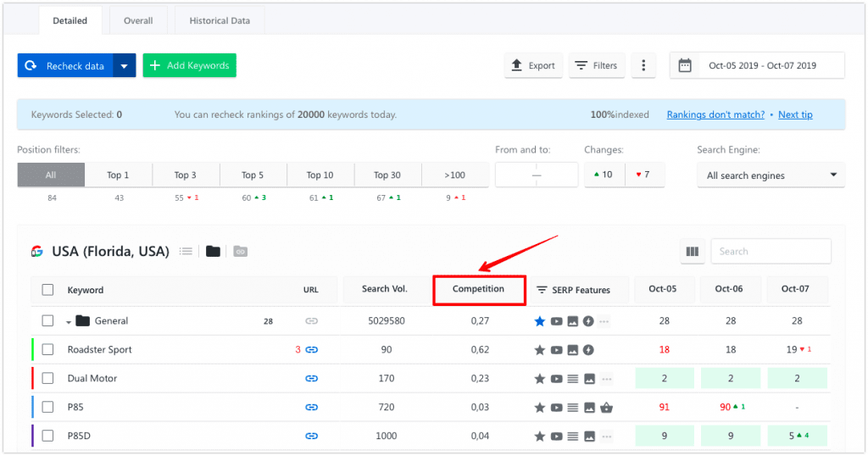Click the shopping basket icon in P85 row
The width and height of the screenshot is (868, 456).
[606, 408]
